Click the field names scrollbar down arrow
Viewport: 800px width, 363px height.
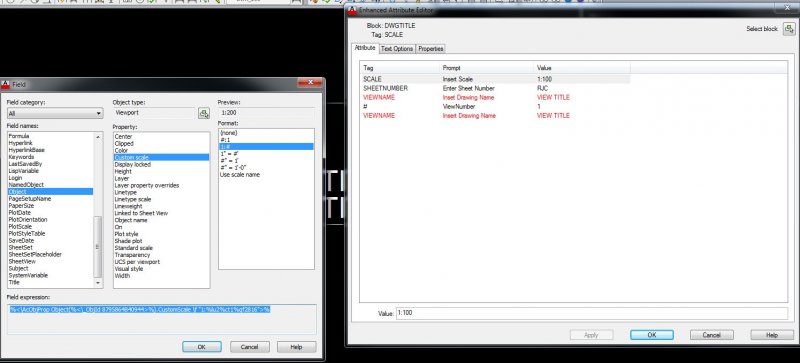[98, 283]
